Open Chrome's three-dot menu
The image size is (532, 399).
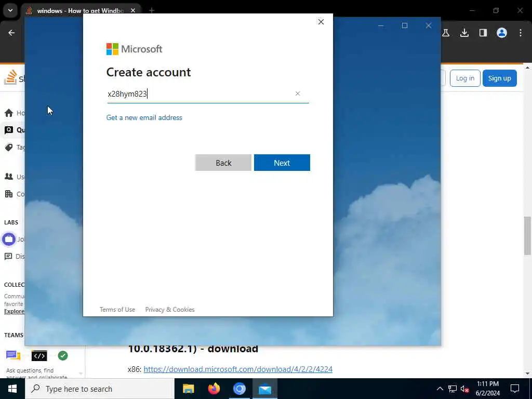click(x=521, y=33)
